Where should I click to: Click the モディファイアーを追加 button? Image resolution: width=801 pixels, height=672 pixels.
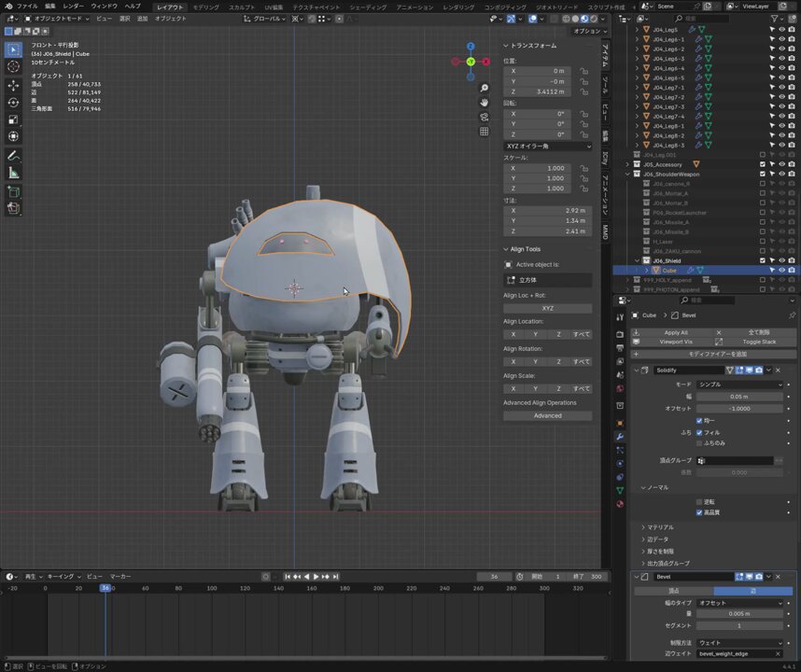(713, 354)
